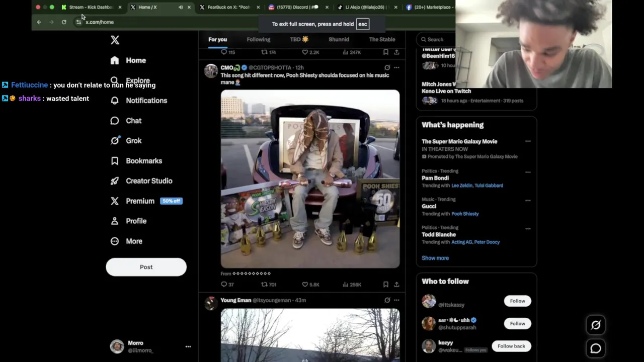Click the Lee Zeldin, Tulsi Gabbard link
Screen dimensions: 644x362
click(x=477, y=186)
